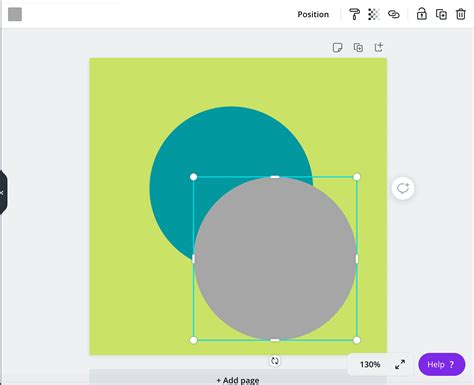The height and width of the screenshot is (385, 474).
Task: Click the add comment bubble button
Action: click(403, 188)
